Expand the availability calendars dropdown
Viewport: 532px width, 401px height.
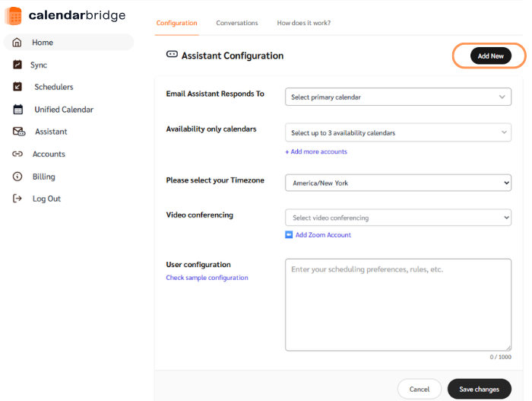coord(398,132)
